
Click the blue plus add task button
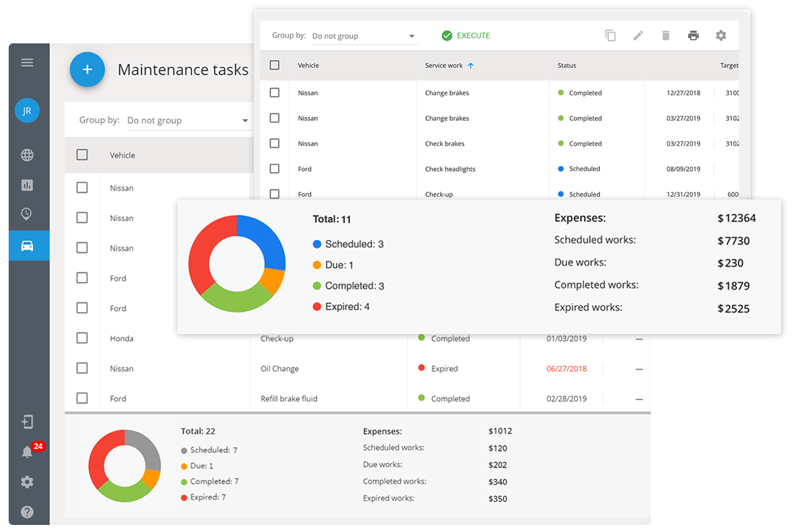click(x=87, y=69)
